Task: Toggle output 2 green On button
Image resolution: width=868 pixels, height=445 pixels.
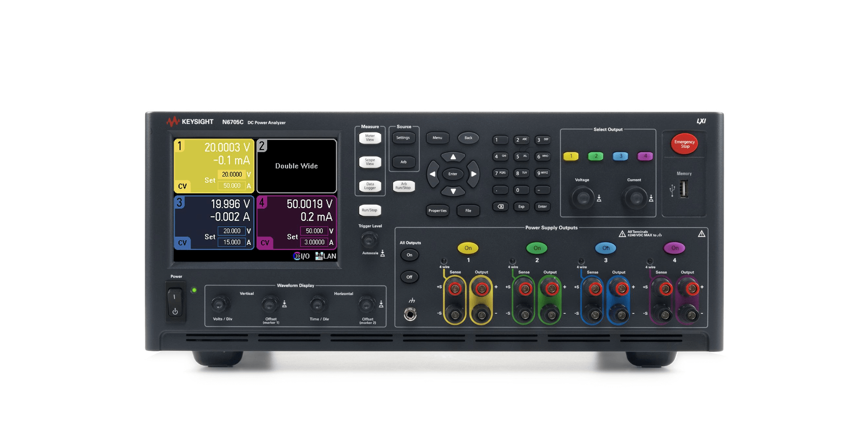Action: pos(537,248)
